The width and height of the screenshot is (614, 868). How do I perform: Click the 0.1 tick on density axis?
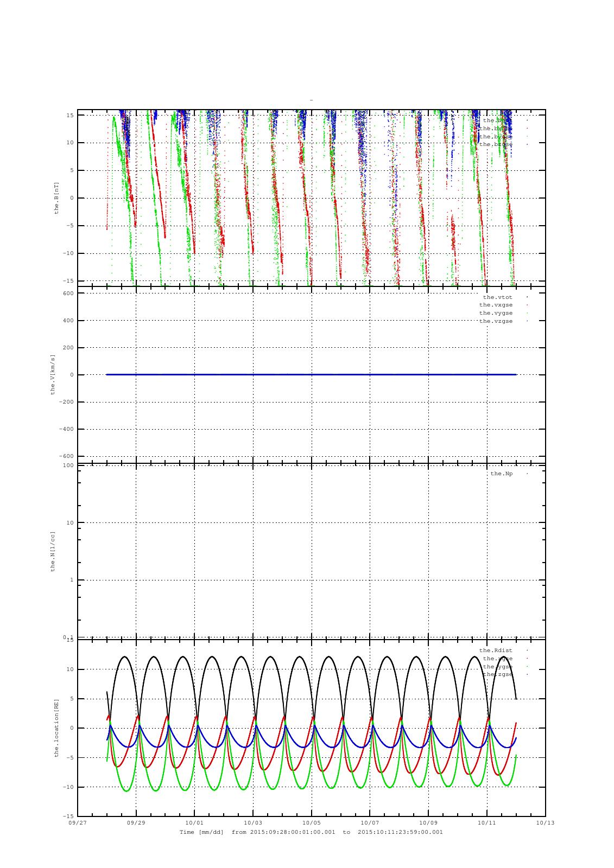click(x=68, y=637)
